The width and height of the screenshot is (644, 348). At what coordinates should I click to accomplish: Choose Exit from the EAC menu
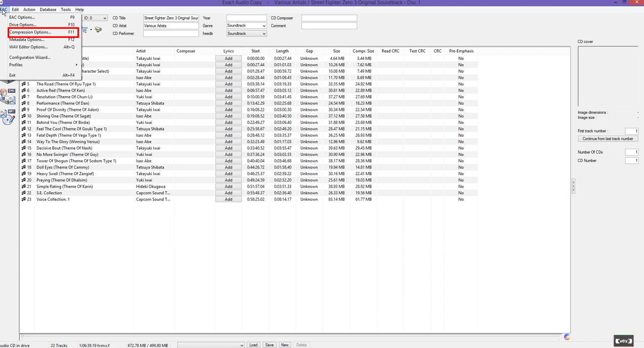point(42,75)
